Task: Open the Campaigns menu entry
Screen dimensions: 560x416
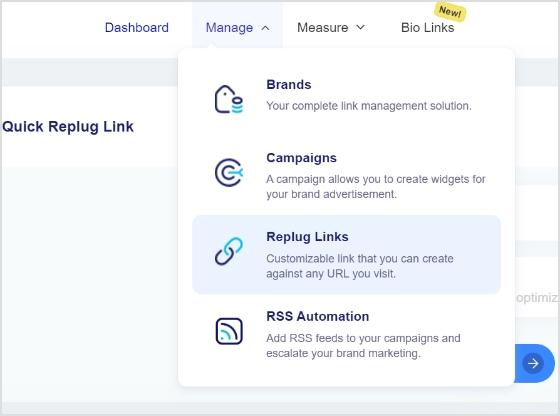Action: pos(346,175)
